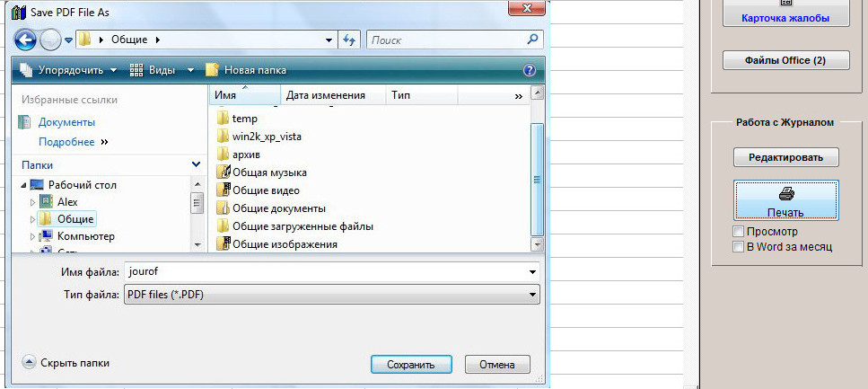Create a folder with Новая папка

coord(246,70)
